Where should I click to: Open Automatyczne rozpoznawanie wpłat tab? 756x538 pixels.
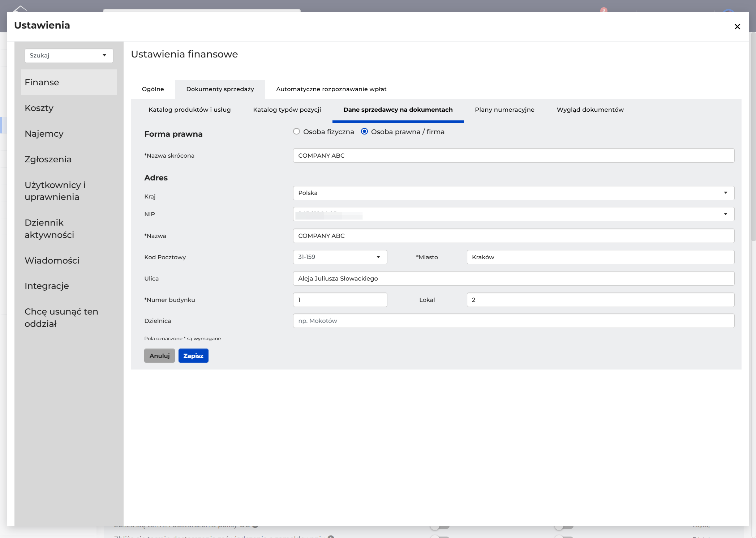pyautogui.click(x=331, y=89)
